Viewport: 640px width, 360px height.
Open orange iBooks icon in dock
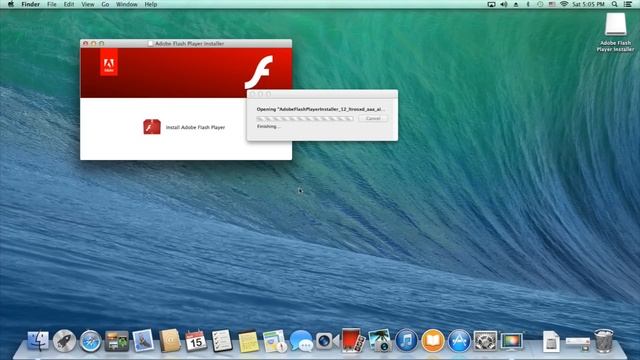pyautogui.click(x=432, y=340)
